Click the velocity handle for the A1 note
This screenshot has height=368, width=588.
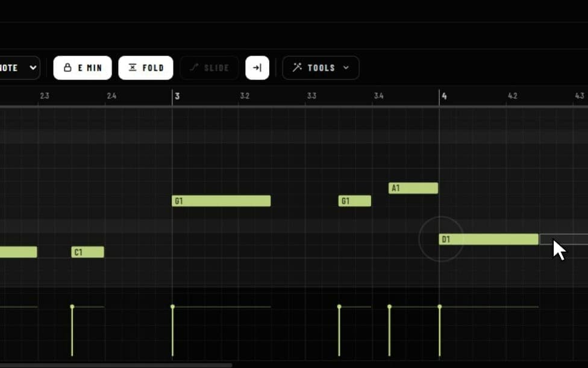[x=389, y=307]
